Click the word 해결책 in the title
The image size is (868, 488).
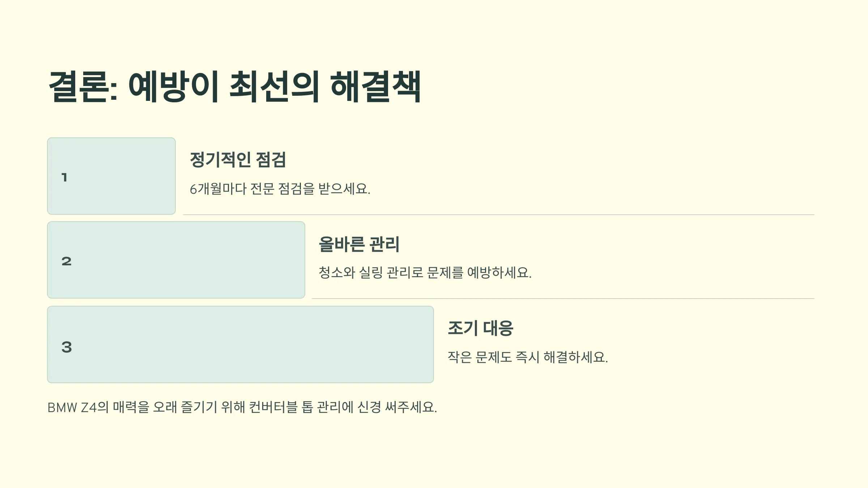coord(376,87)
